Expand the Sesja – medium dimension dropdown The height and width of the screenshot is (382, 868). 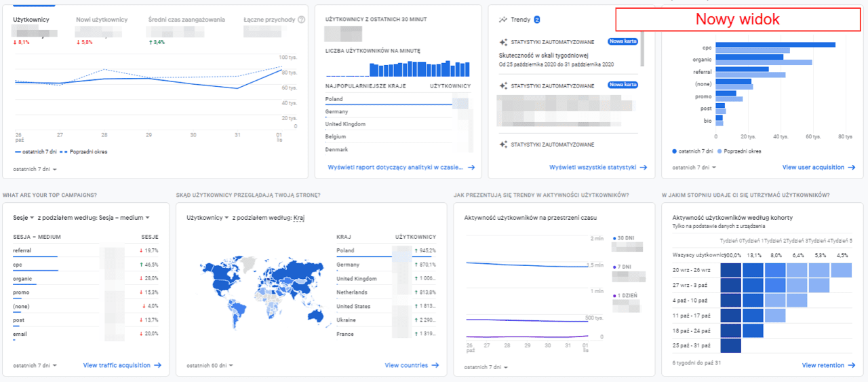click(124, 218)
